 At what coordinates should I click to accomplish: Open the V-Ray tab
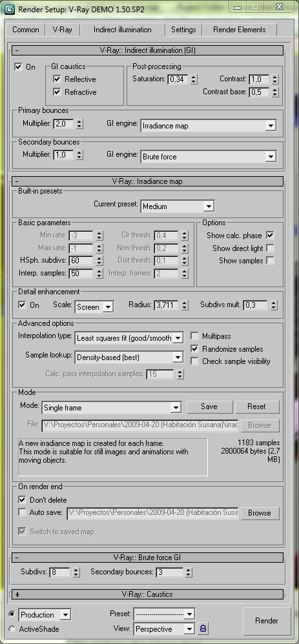click(63, 30)
